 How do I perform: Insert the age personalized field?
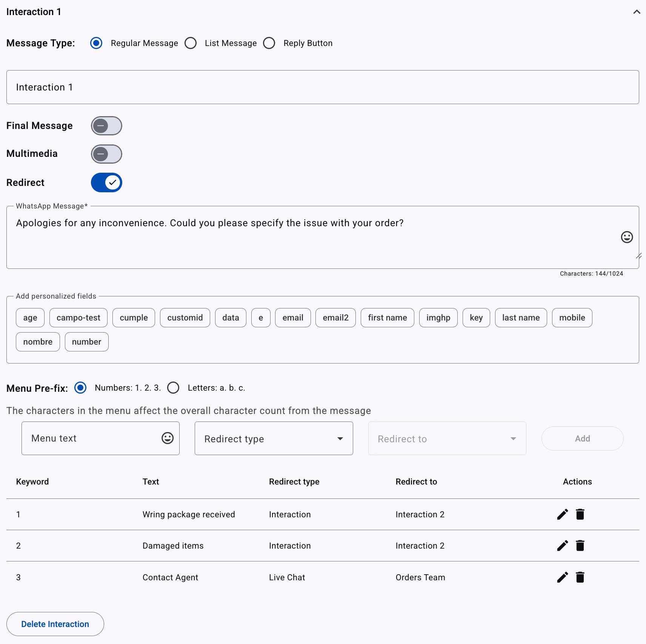[30, 317]
